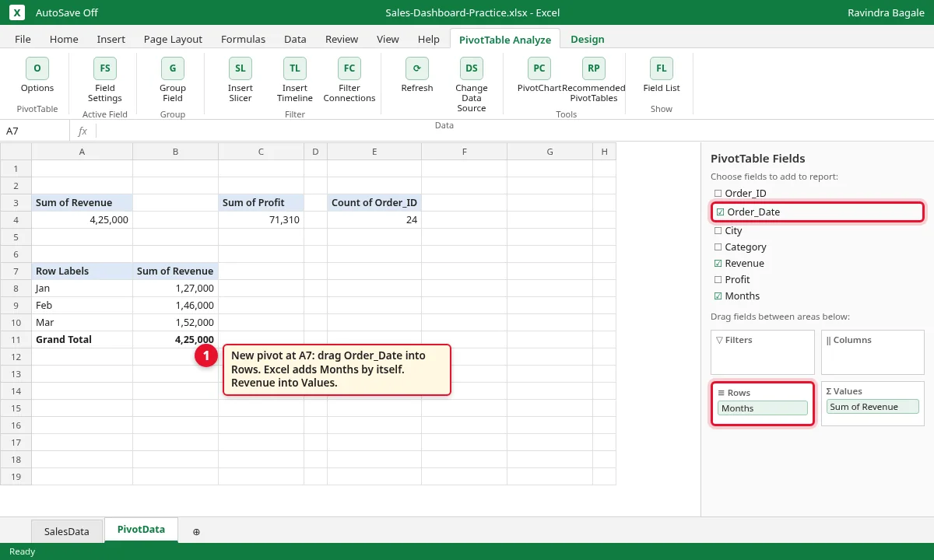Uncheck the Order_Date field
934x560 pixels.
720,212
